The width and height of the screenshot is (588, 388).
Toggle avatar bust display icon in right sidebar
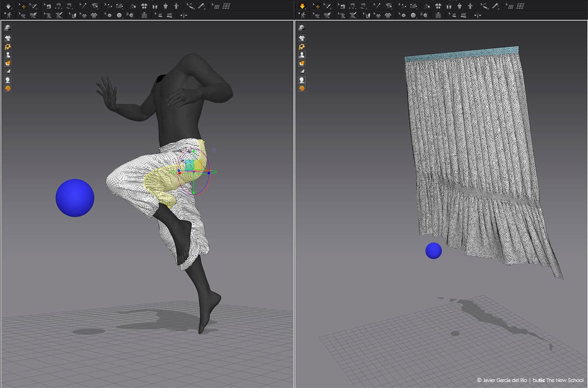click(x=302, y=55)
